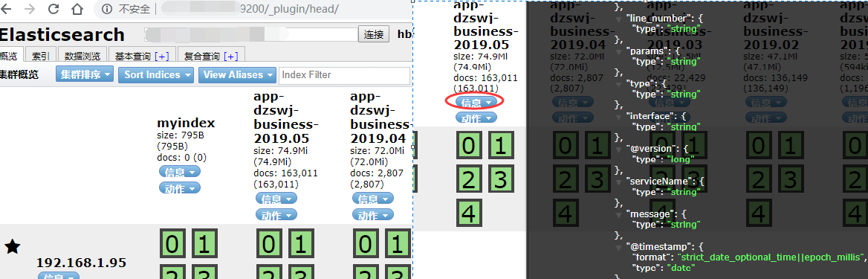Open 动作 under 2019.05 index below the toolbar
The height and width of the screenshot is (279, 868).
point(276,215)
